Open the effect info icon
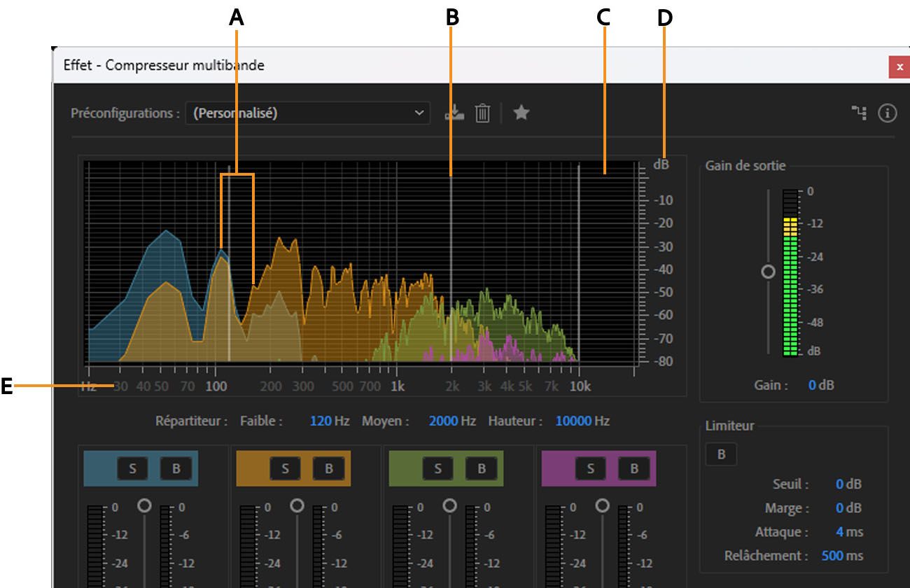 [887, 113]
